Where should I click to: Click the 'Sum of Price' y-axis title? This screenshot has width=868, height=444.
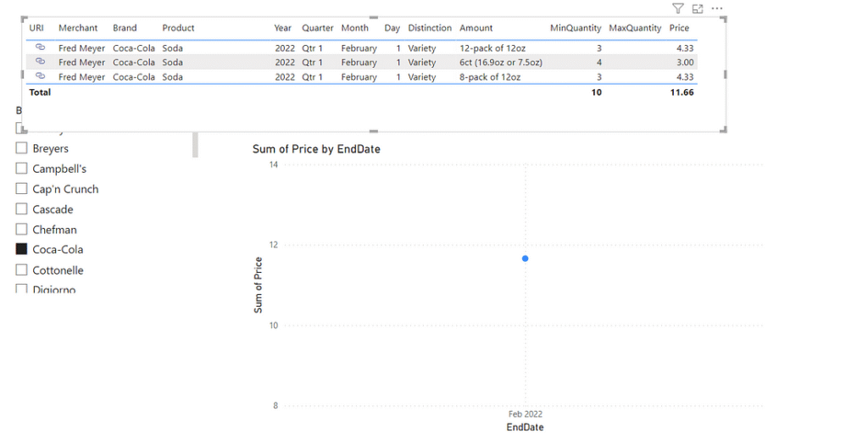pyautogui.click(x=258, y=285)
